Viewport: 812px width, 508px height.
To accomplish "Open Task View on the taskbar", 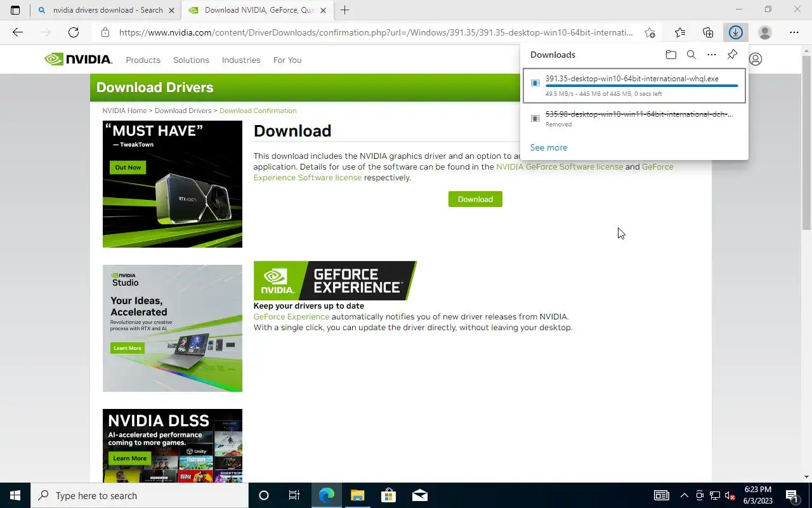I will point(294,495).
